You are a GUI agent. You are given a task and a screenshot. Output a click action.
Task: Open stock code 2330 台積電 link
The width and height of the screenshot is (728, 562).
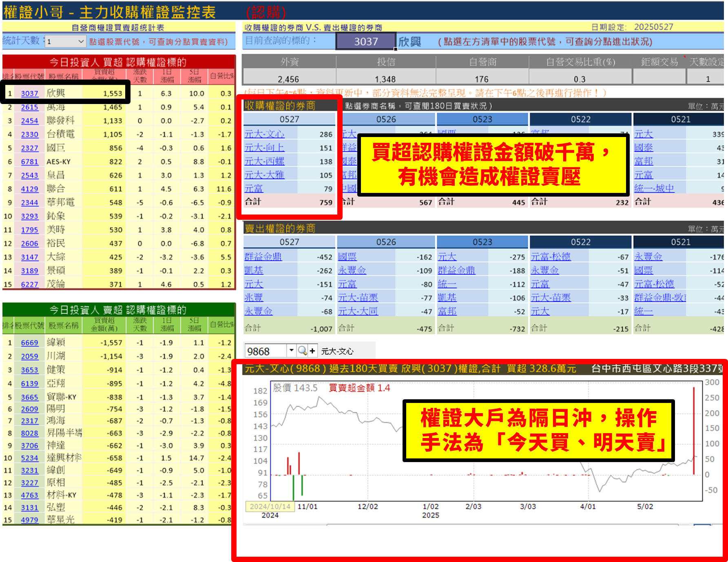click(30, 134)
